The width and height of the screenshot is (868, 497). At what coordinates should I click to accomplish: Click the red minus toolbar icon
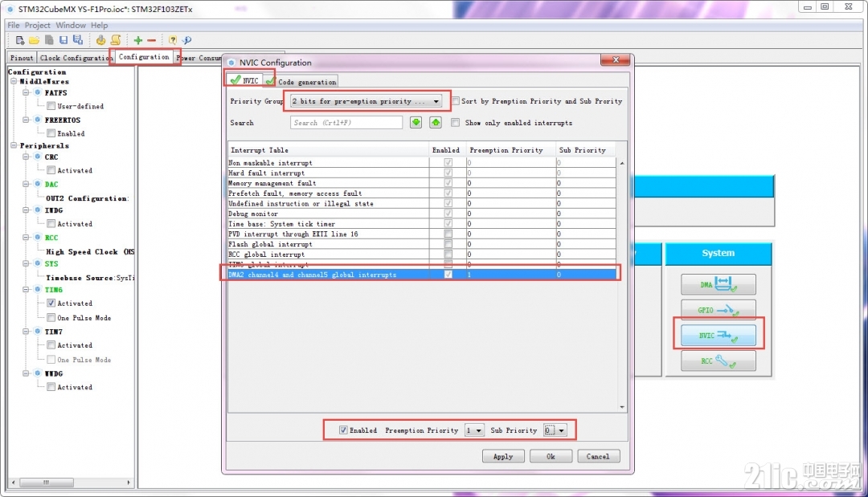(152, 40)
